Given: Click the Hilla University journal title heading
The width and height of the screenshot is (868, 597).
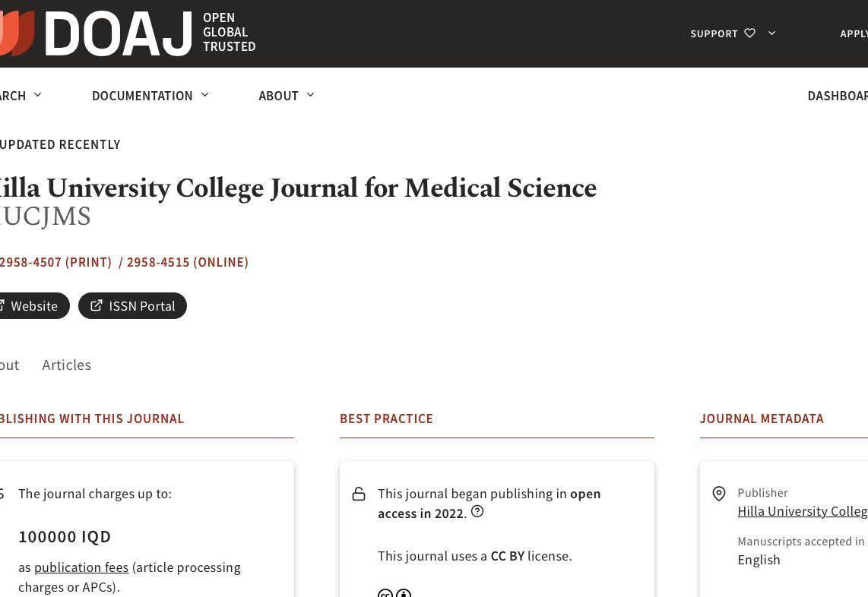Looking at the screenshot, I should pyautogui.click(x=298, y=188).
